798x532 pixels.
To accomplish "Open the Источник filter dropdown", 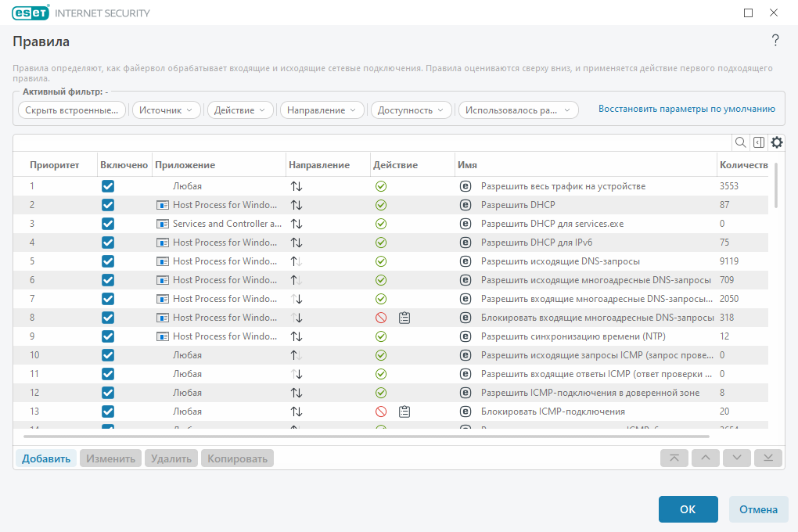I will (166, 110).
